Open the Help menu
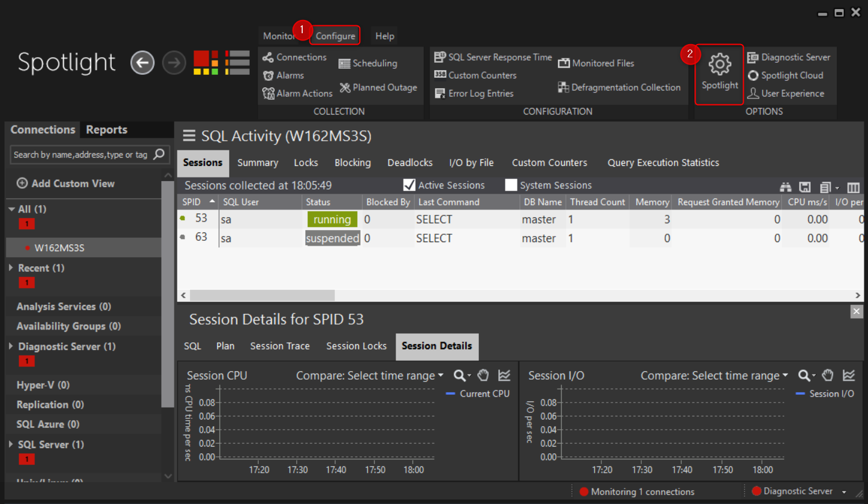This screenshot has height=504, width=868. click(384, 36)
